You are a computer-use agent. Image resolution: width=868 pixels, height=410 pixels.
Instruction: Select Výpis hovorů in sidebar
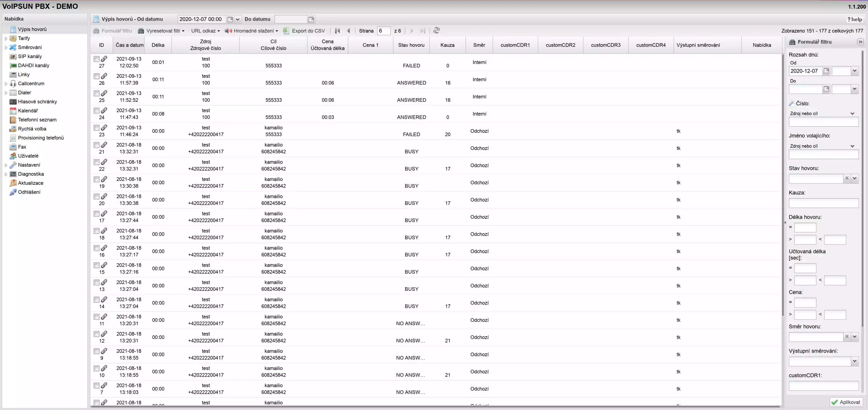pyautogui.click(x=32, y=29)
